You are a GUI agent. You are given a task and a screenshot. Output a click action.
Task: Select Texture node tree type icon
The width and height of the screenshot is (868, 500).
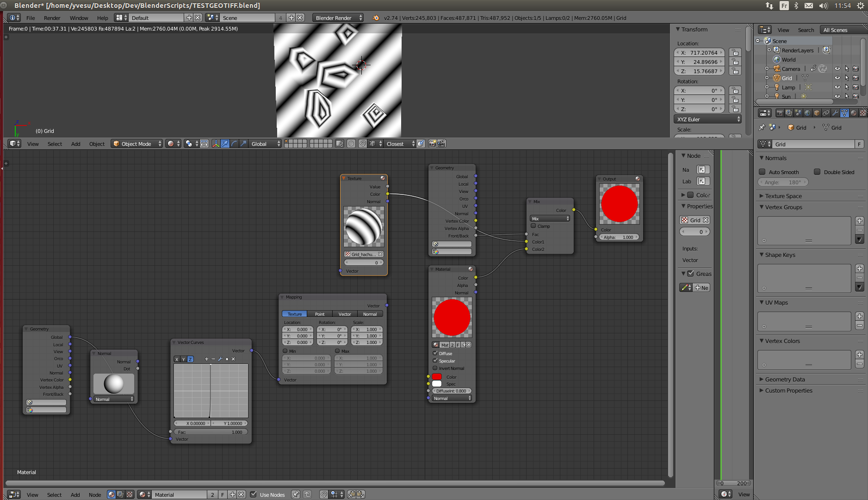tap(130, 494)
